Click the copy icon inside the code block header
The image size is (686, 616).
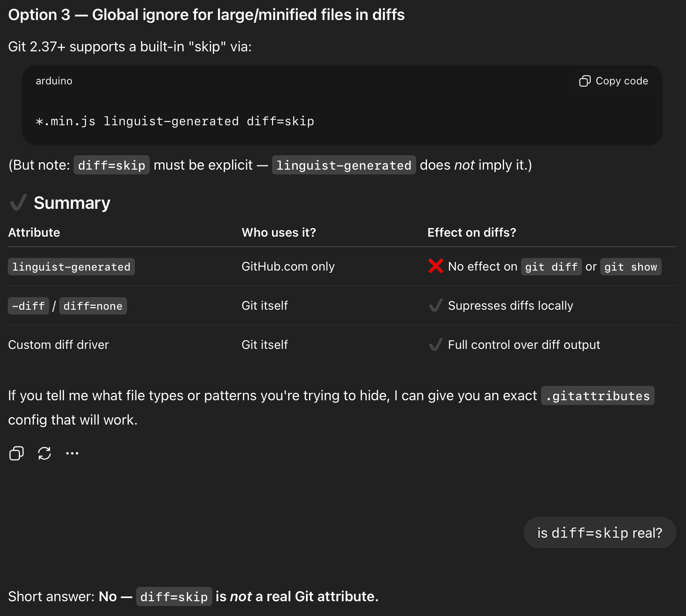585,81
